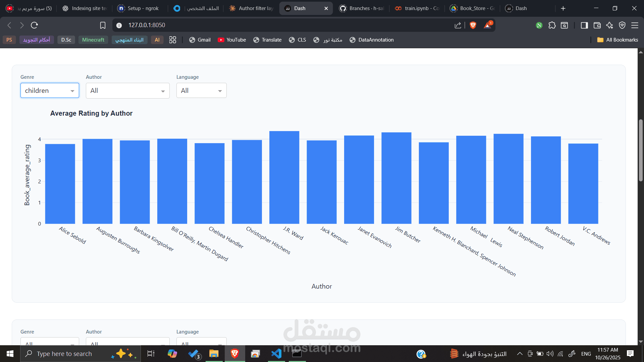Expand the top Author dropdown

pos(127,90)
